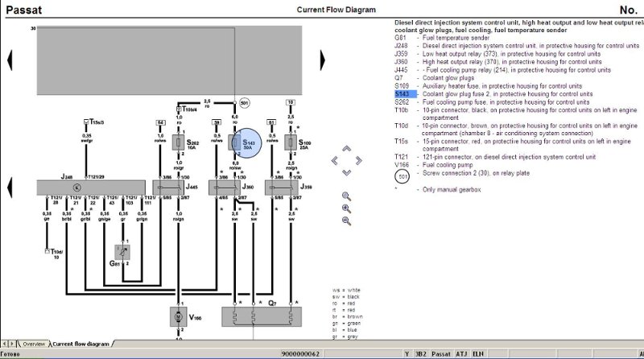Go to the previous diagram page via the upper left black arrow
Screen dimensions: 644x359
[10, 60]
